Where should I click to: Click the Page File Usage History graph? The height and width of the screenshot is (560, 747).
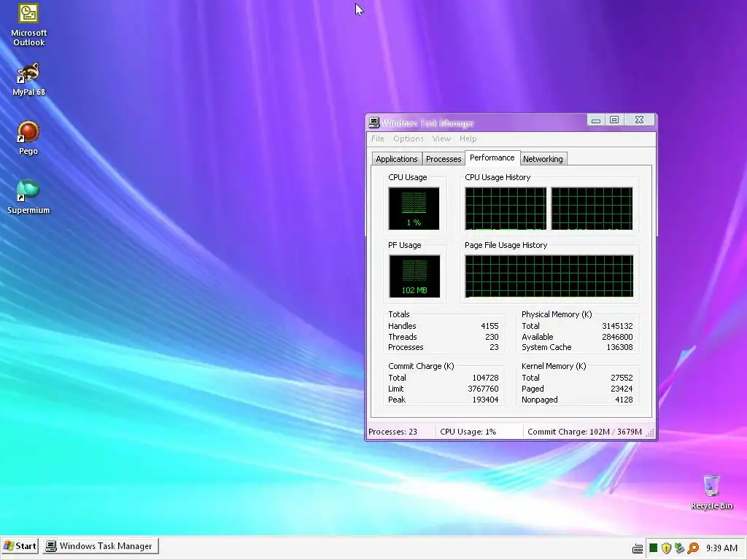tap(549, 276)
